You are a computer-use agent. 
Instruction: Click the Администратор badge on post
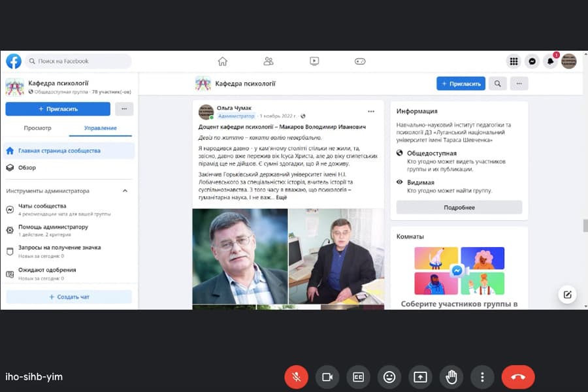point(237,116)
